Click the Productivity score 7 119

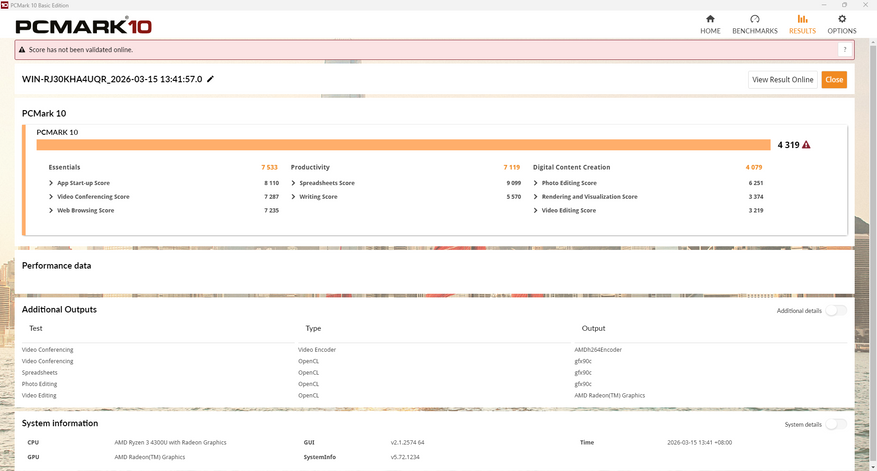511,167
